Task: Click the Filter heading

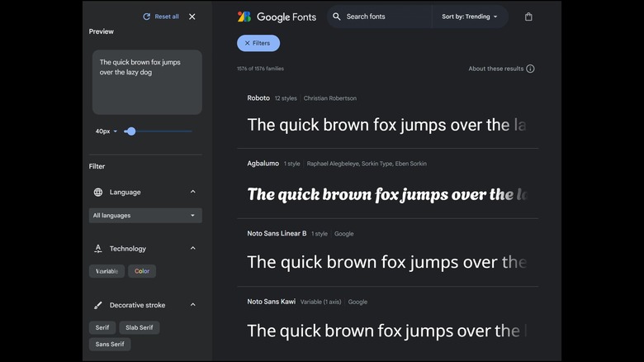Action: coord(97,166)
